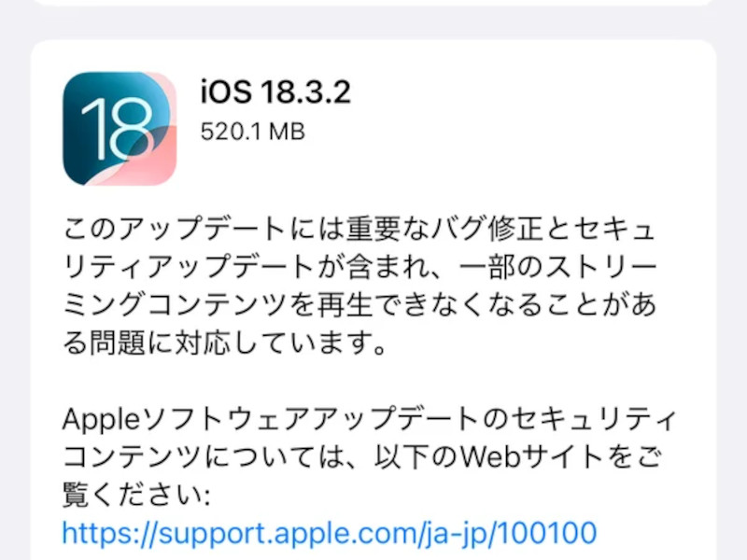The width and height of the screenshot is (747, 560).
Task: Tap the iOS 18 update icon
Action: tap(120, 129)
